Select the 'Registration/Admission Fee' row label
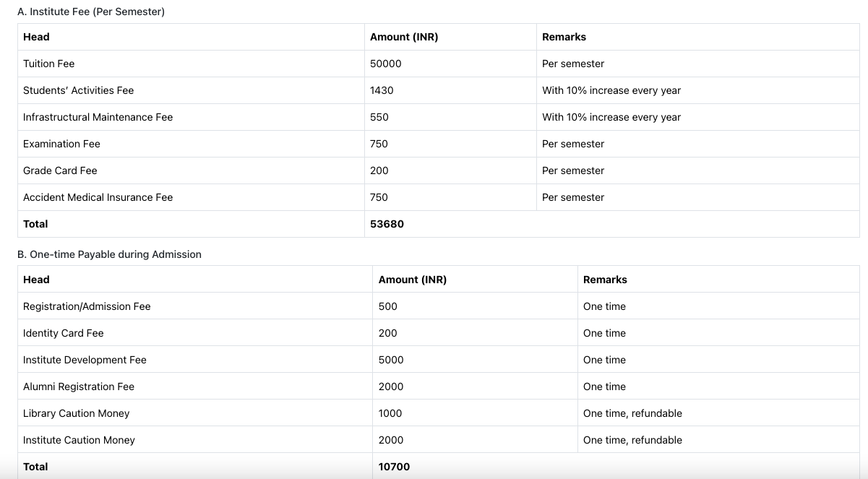The height and width of the screenshot is (479, 868). tap(85, 306)
